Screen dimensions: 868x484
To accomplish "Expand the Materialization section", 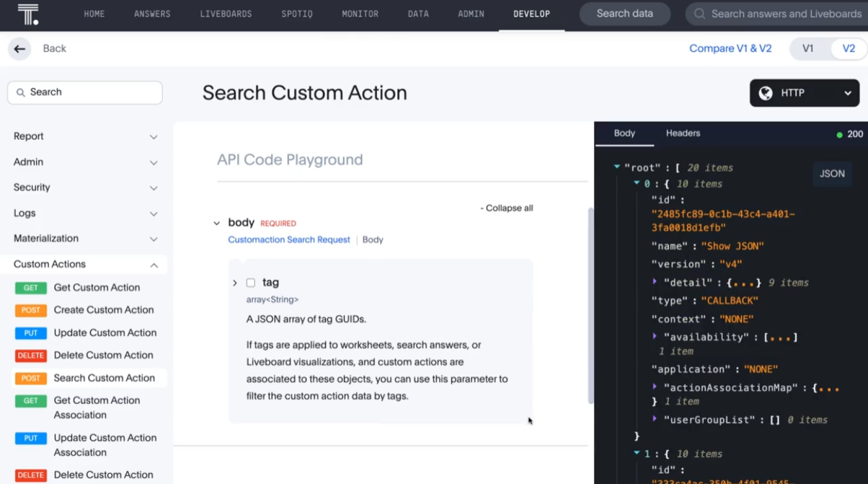I will tap(85, 239).
